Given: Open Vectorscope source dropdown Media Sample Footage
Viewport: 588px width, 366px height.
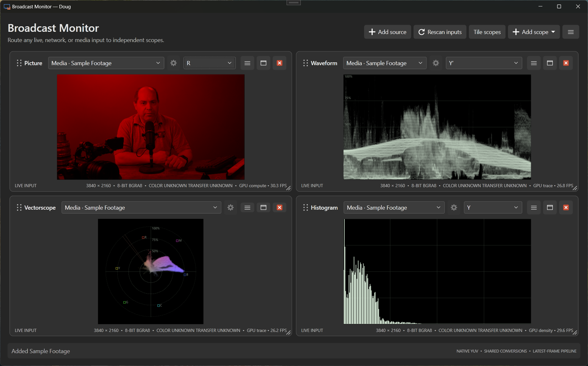Looking at the screenshot, I should point(141,207).
